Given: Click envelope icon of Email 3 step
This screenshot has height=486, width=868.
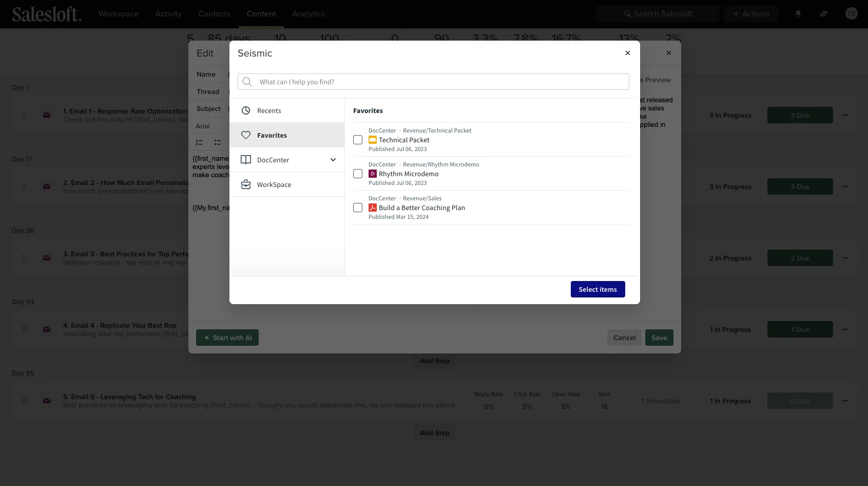Looking at the screenshot, I should tap(47, 258).
